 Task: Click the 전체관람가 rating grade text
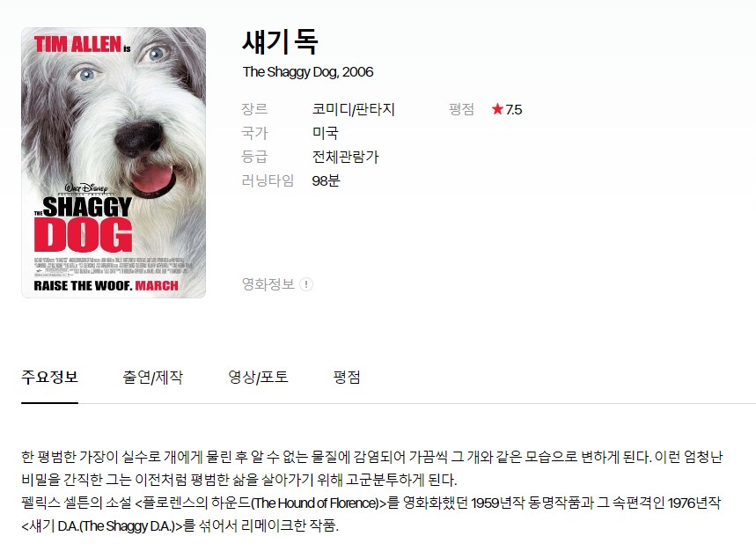pos(345,157)
